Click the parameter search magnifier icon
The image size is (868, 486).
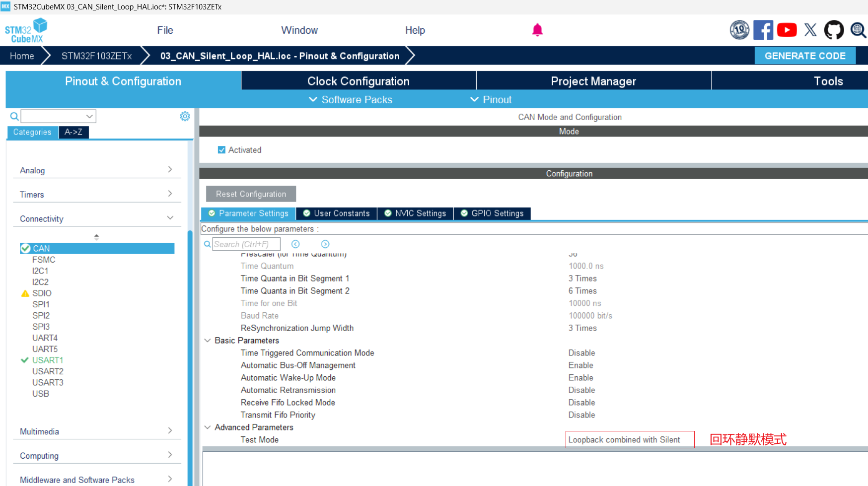(x=208, y=244)
